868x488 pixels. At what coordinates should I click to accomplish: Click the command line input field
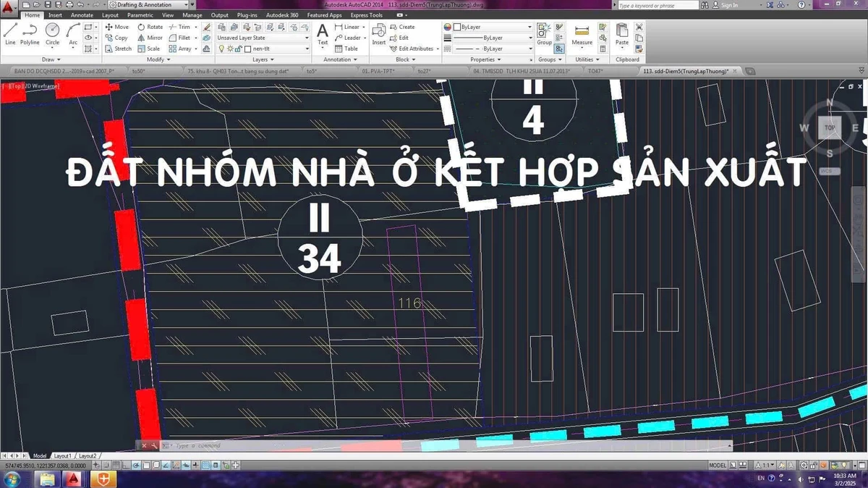[x=448, y=446]
